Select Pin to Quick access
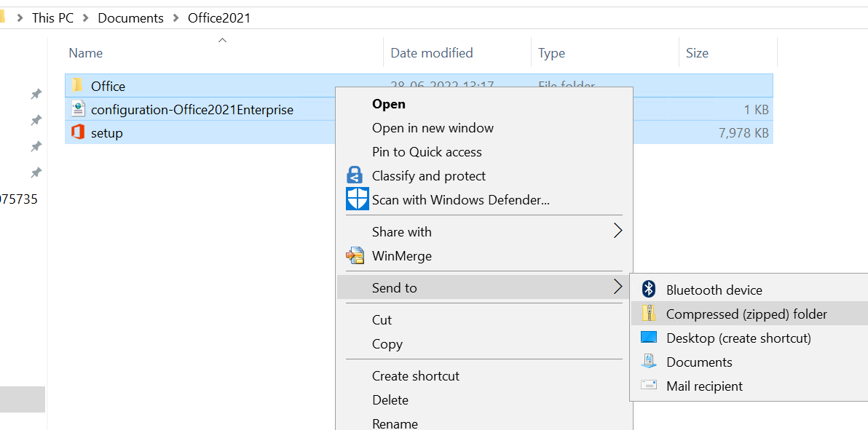The image size is (868, 430). point(427,152)
